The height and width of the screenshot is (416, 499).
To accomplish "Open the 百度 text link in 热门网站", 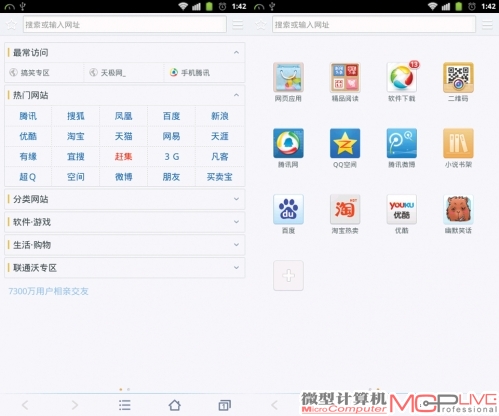I will click(171, 116).
